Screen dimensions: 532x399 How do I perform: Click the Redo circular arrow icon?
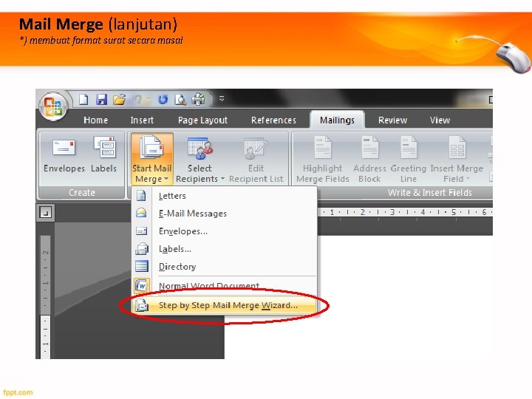(163, 100)
